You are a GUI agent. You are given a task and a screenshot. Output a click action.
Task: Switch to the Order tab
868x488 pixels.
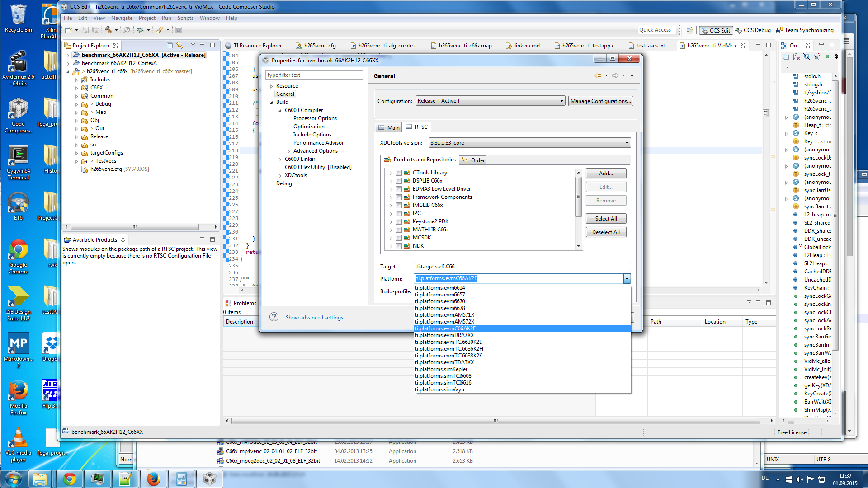[473, 160]
